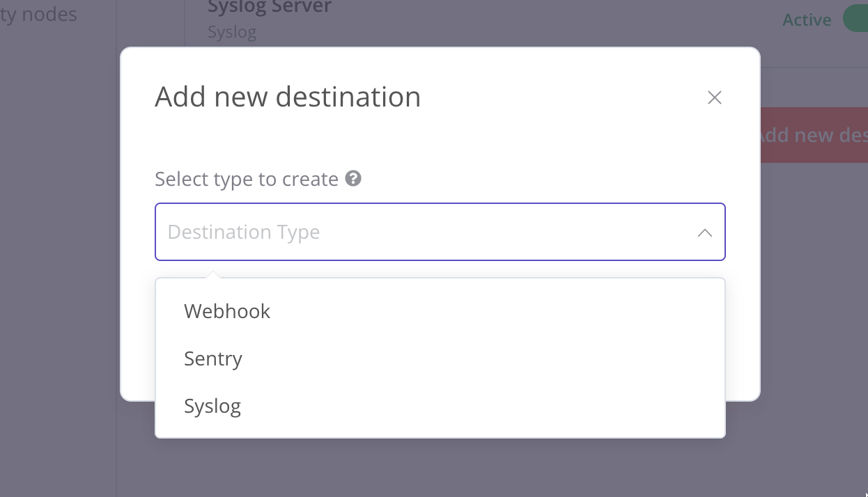Close the Add new destination dialog
This screenshot has height=497, width=868.
(x=714, y=98)
